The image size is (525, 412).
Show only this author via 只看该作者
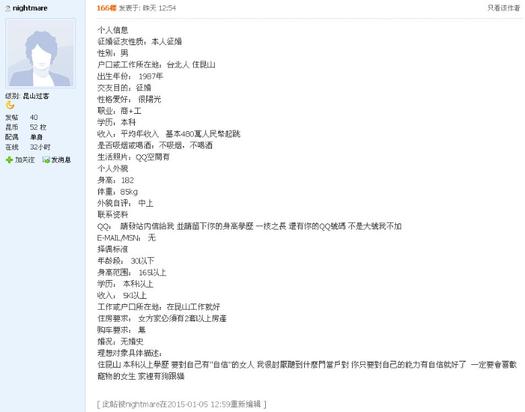503,8
